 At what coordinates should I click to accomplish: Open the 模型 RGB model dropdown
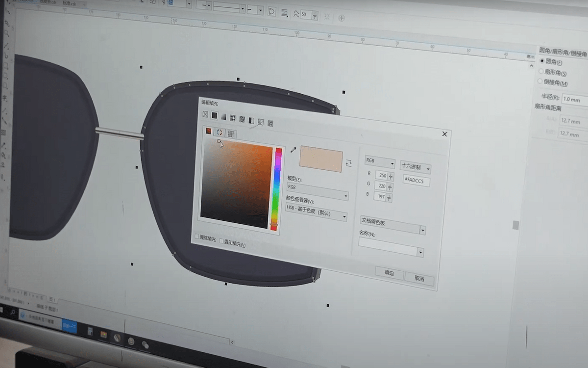(318, 192)
